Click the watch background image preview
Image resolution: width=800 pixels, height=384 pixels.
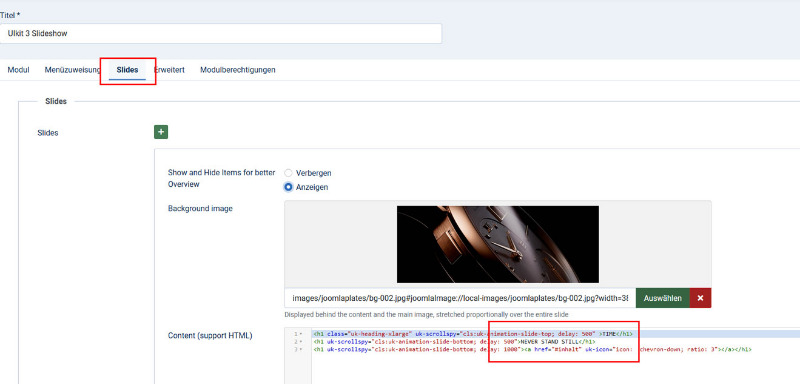498,244
